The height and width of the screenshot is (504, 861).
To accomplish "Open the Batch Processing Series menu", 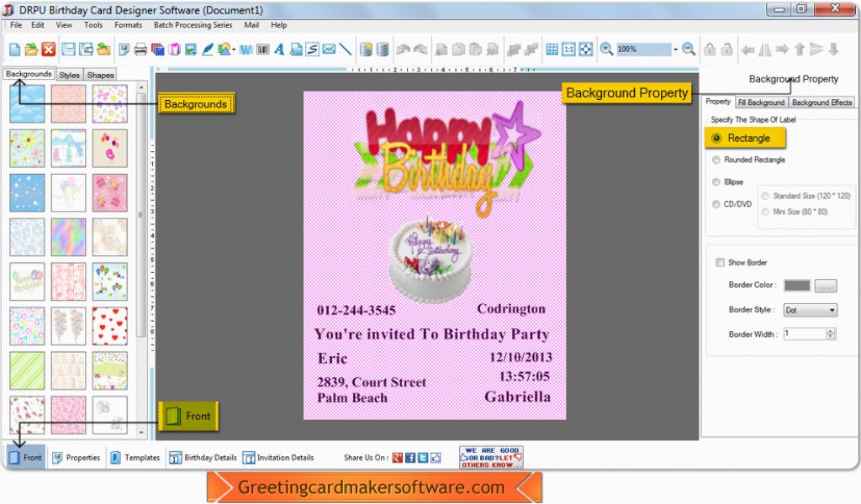I will tap(193, 25).
